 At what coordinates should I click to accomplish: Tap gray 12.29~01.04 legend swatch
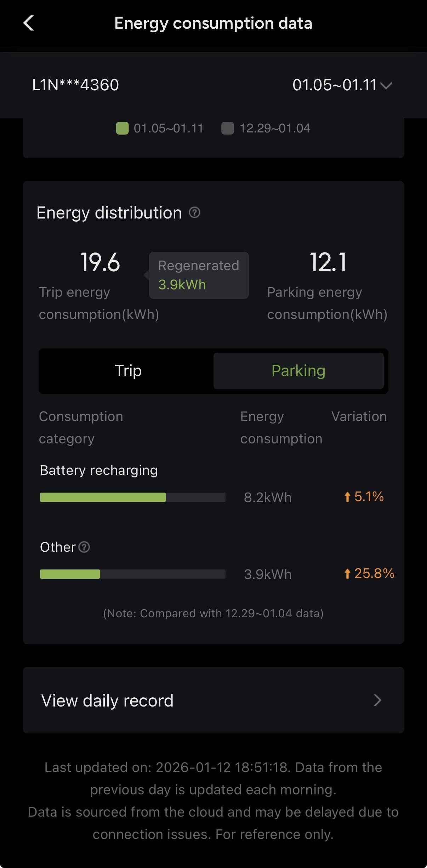227,128
